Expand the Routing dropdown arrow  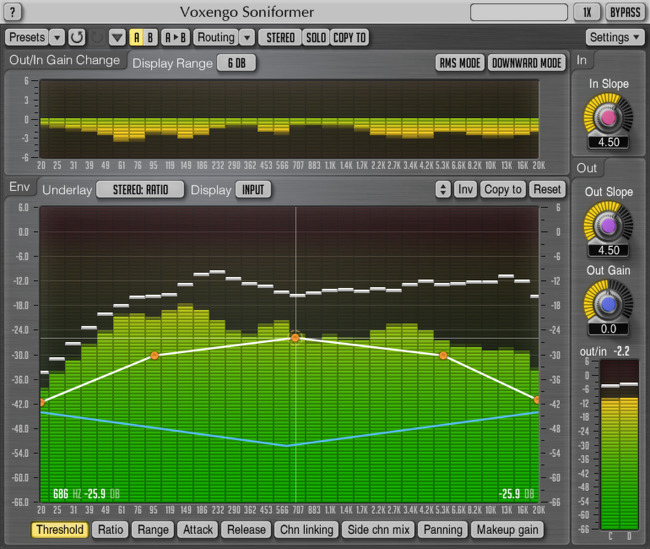point(247,38)
